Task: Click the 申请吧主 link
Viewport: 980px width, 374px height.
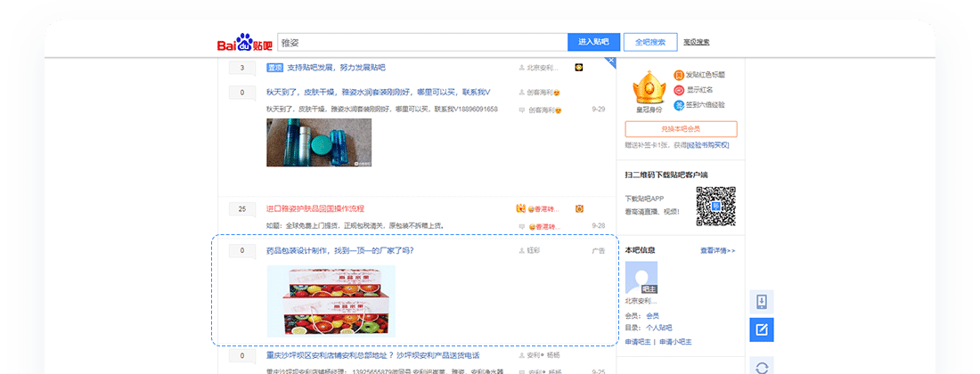Action: click(x=638, y=342)
